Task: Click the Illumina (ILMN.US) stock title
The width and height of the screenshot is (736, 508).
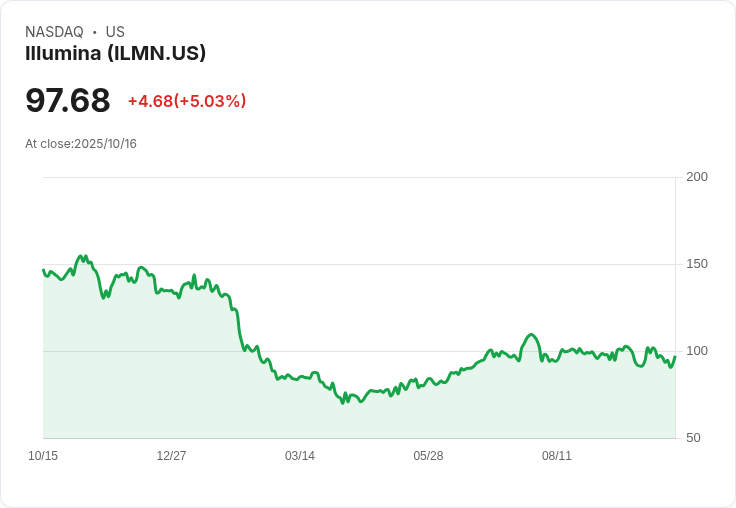Action: pyautogui.click(x=115, y=53)
